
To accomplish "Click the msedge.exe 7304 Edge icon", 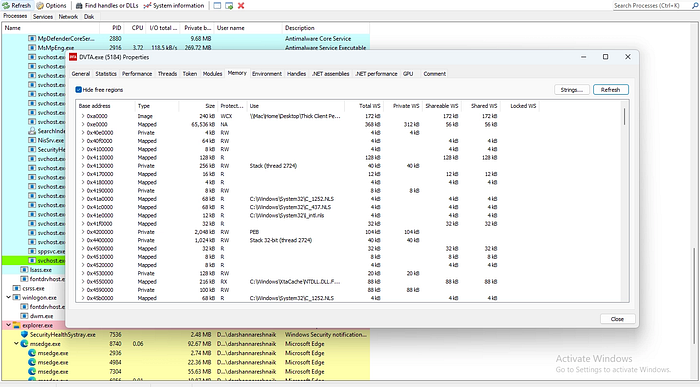I will coord(32,371).
